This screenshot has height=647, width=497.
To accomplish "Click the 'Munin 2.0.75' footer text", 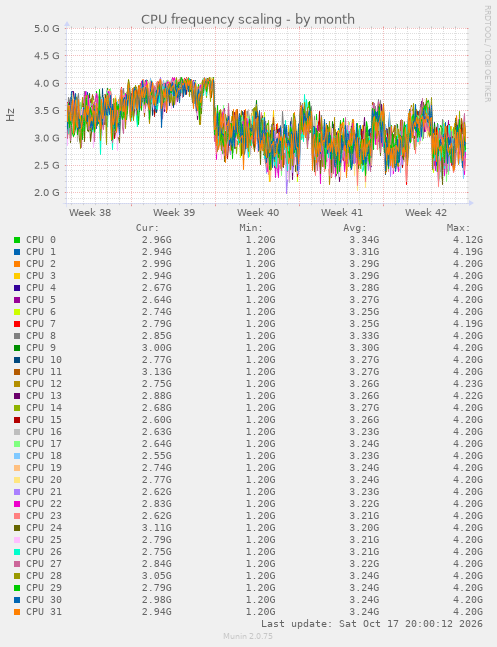I will click(248, 636).
